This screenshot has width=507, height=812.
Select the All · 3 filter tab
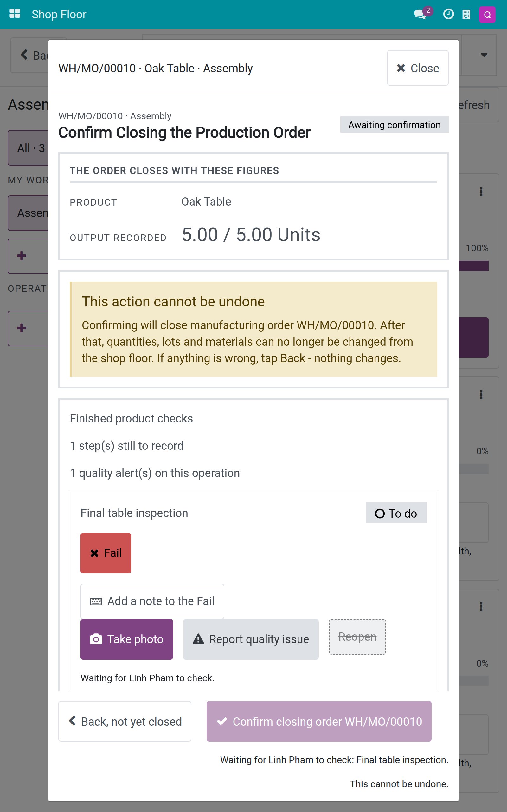tap(28, 147)
